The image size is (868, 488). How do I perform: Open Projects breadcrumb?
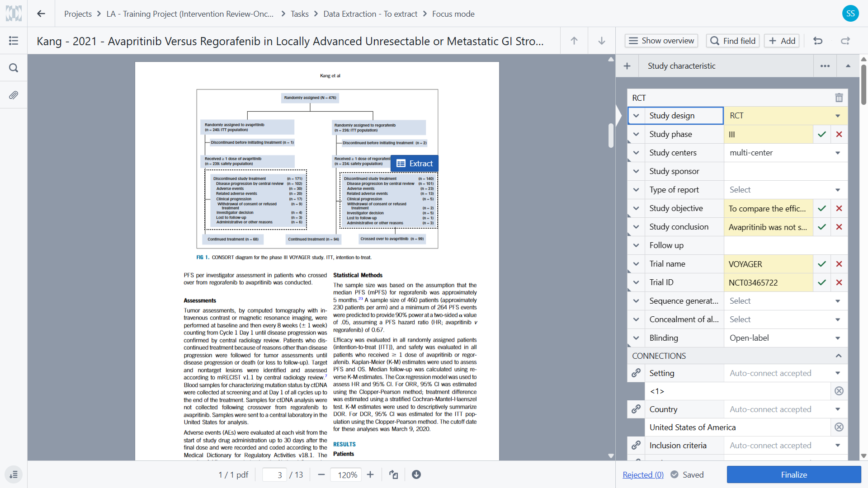pyautogui.click(x=78, y=14)
